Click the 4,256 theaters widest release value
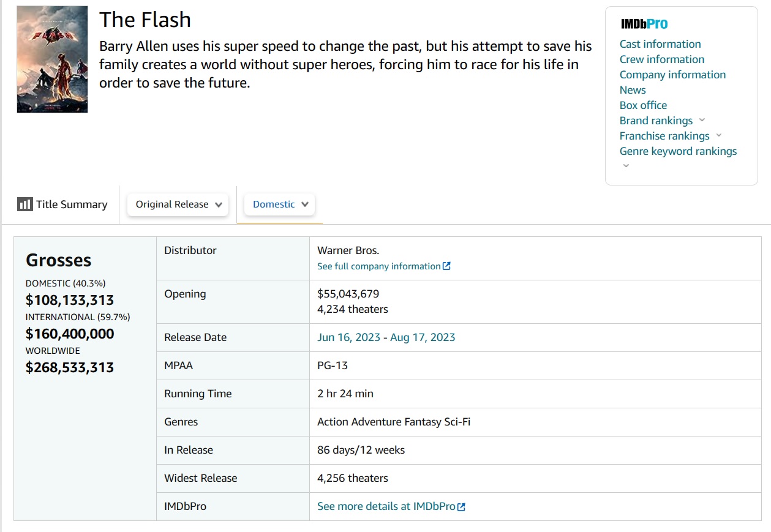This screenshot has width=771, height=532. click(353, 478)
